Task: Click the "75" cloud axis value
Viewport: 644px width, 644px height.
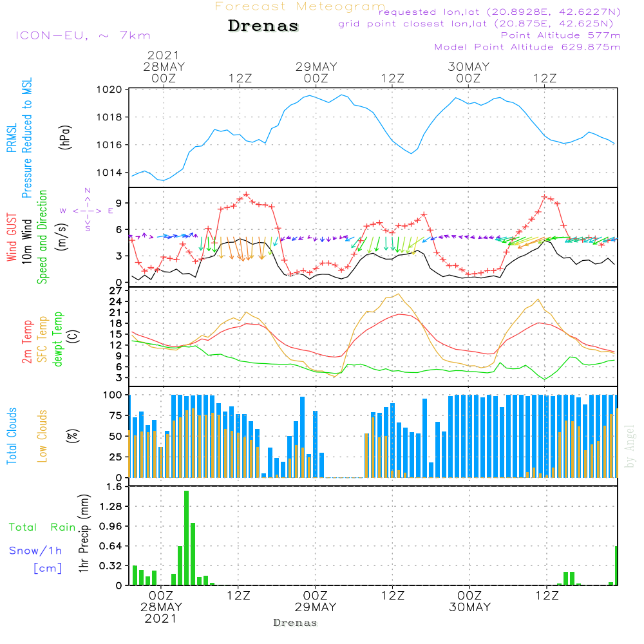Action: (116, 415)
